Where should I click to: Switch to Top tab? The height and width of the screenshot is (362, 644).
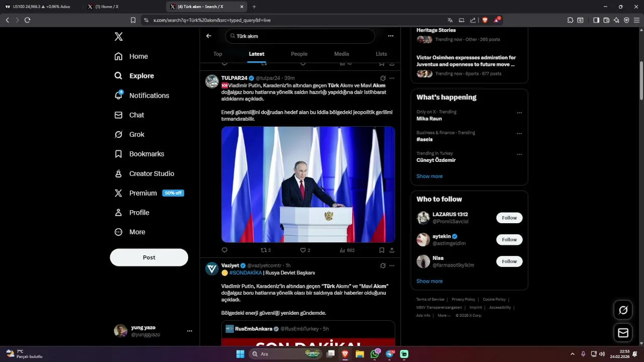[217, 54]
